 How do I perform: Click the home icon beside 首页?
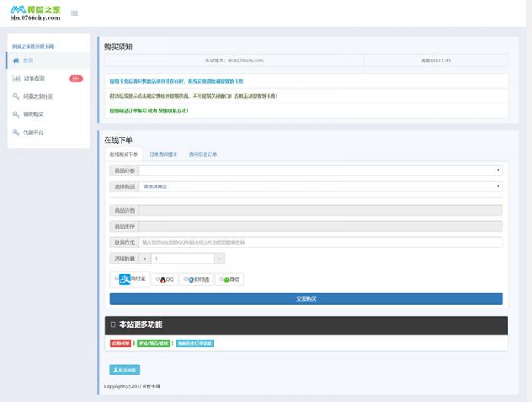tap(16, 60)
